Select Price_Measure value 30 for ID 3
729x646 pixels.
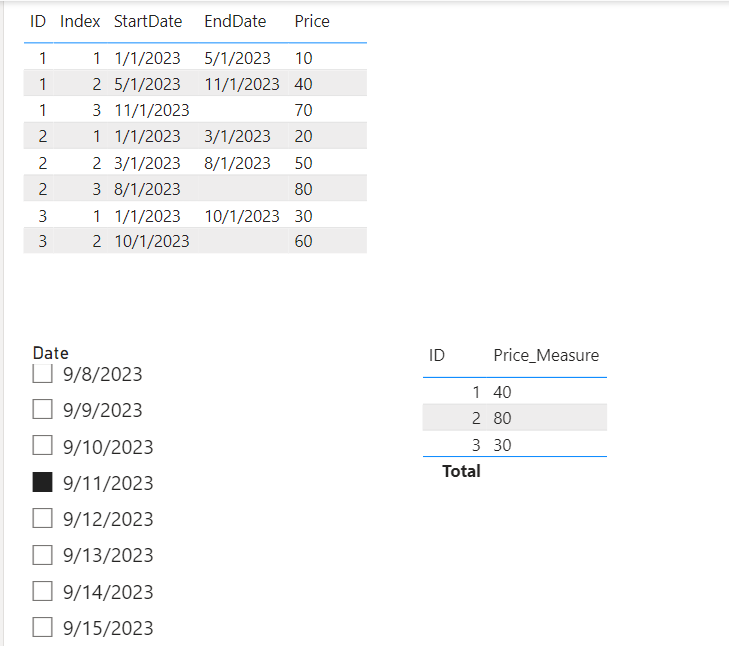pos(502,445)
